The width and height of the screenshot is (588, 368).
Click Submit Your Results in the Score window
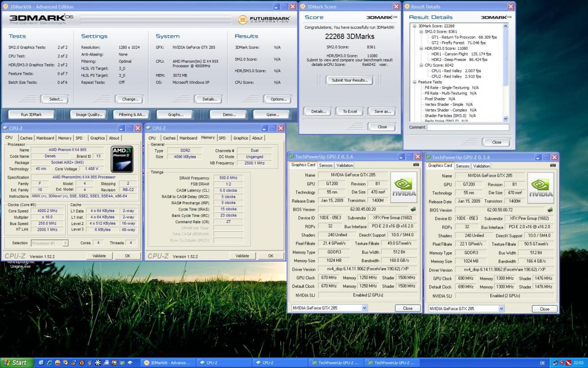coord(350,80)
